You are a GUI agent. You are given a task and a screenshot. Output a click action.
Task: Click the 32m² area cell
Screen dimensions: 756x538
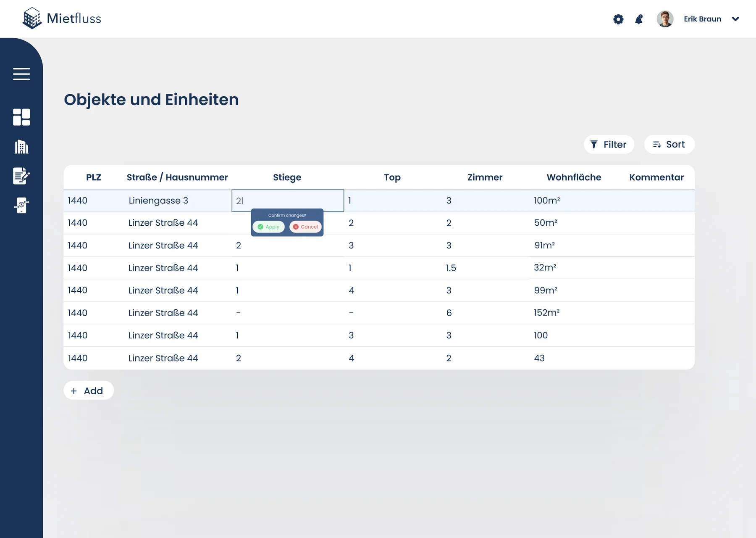[x=545, y=268]
